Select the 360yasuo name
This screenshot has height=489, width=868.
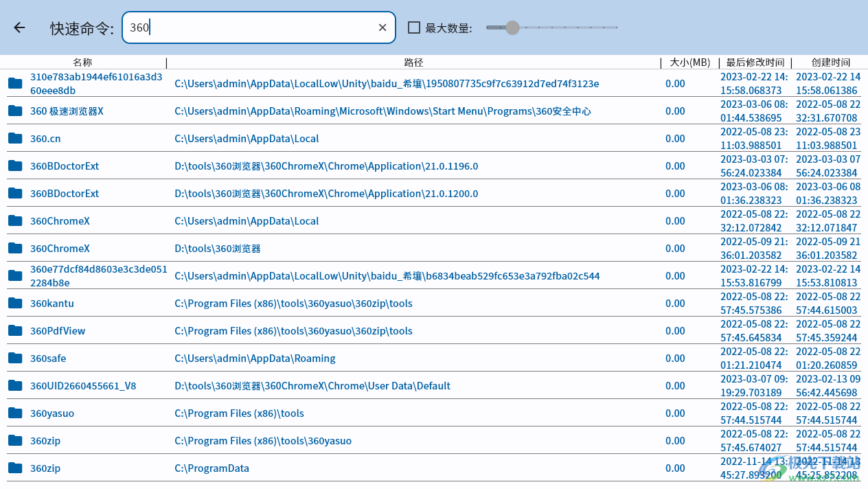52,413
